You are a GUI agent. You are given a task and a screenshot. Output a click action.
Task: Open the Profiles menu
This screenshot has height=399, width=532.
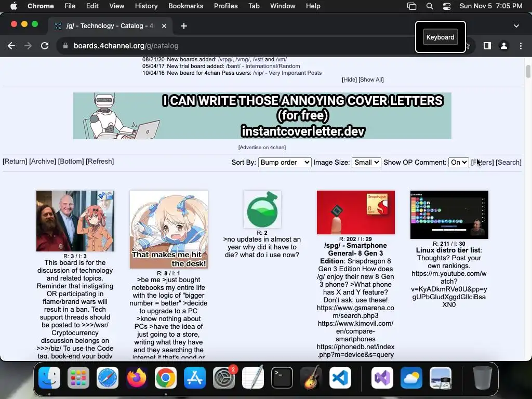(x=225, y=6)
